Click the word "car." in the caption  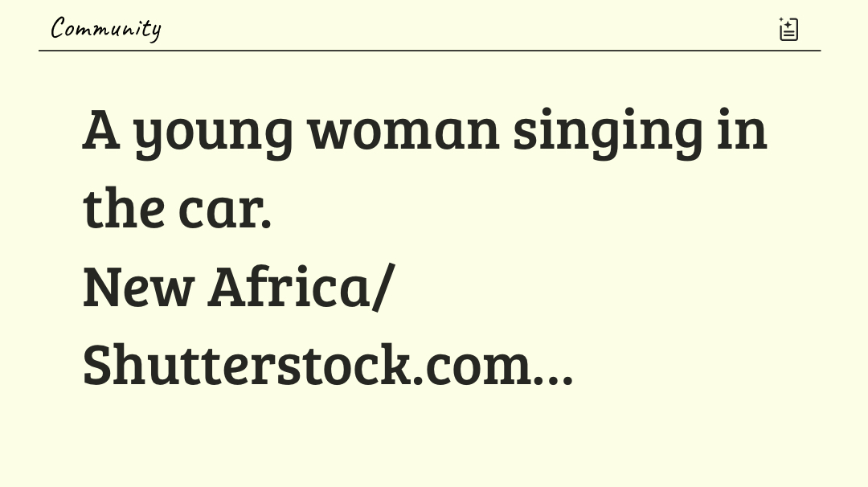(x=225, y=208)
